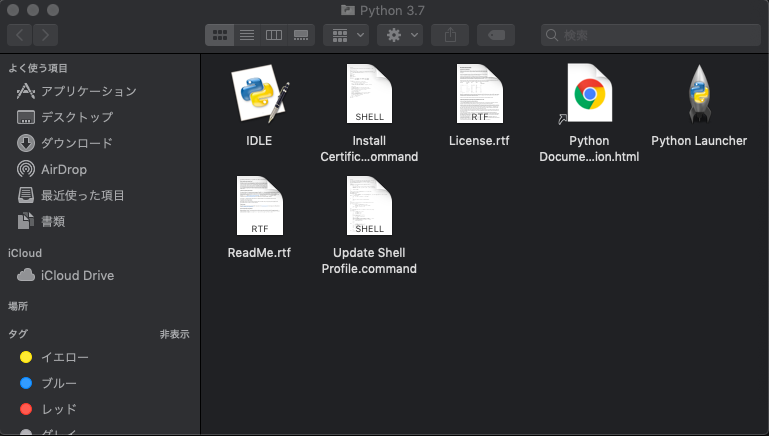Viewport: 769px width, 436px height.
Task: Click the IDLE file name label
Action: pyautogui.click(x=259, y=141)
